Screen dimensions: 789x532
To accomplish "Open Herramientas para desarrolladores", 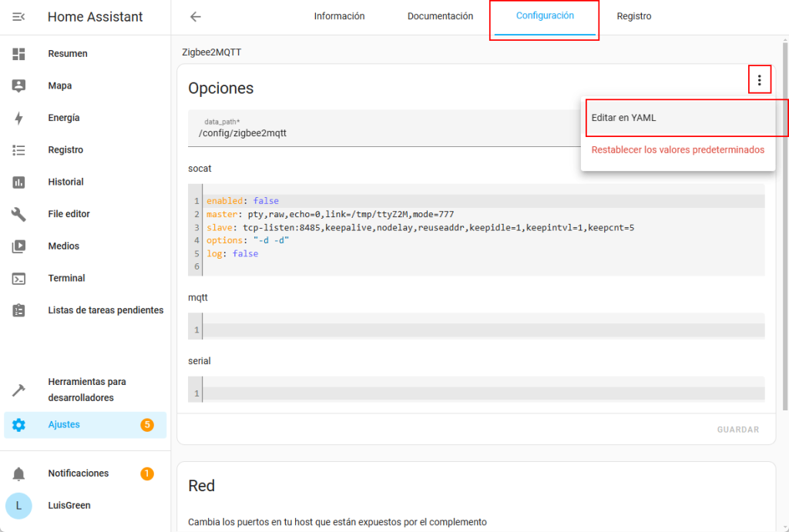I will 86,390.
